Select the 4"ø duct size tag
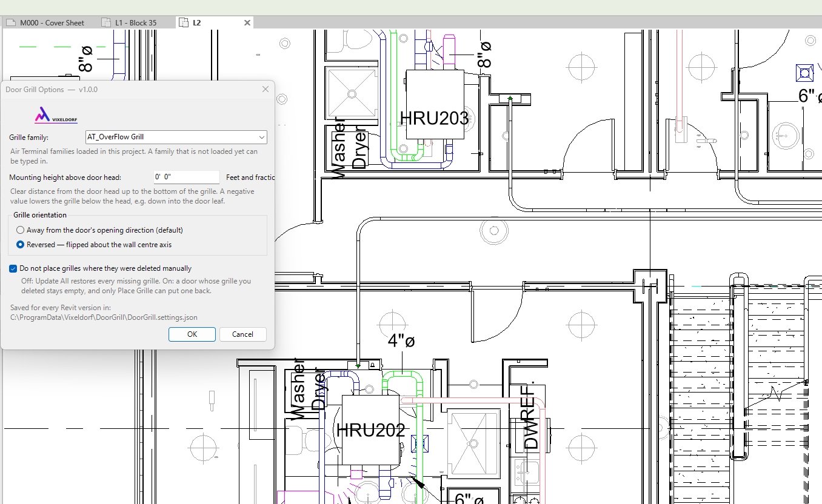The width and height of the screenshot is (822, 504). coord(401,340)
